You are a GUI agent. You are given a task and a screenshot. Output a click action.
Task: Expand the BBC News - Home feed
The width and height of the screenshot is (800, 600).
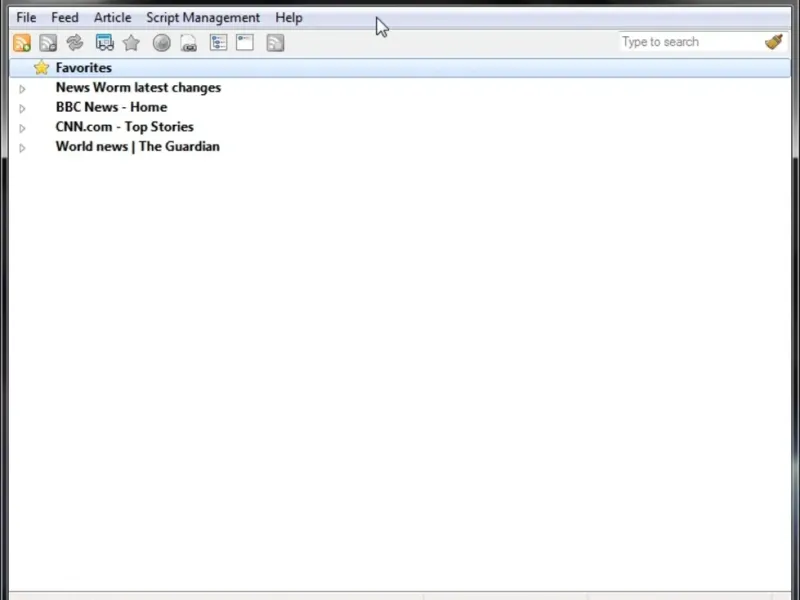click(22, 108)
